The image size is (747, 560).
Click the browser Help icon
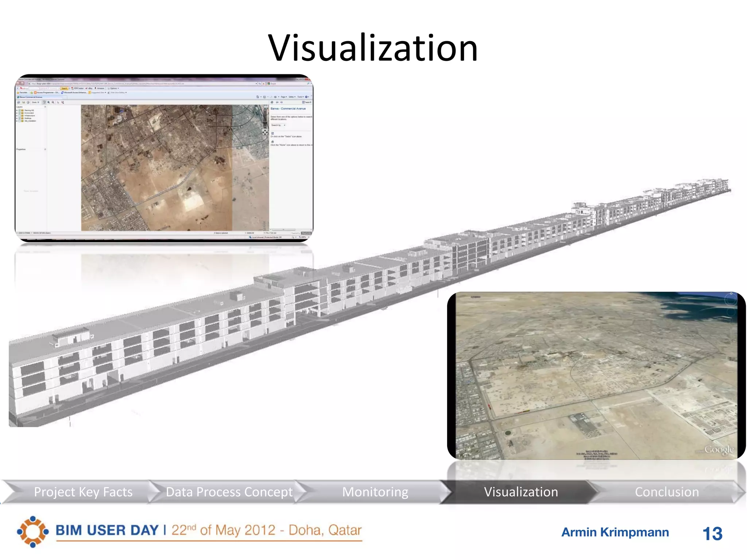(x=306, y=97)
